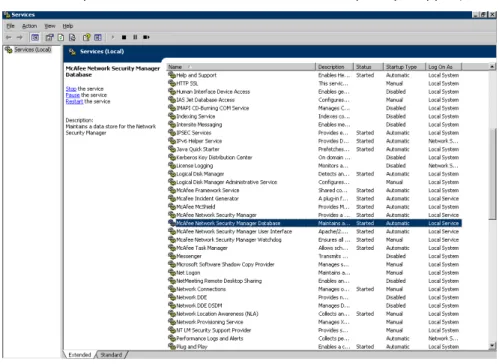Toggle the console tree show/hide icon
The image size is (499, 364).
click(x=35, y=37)
